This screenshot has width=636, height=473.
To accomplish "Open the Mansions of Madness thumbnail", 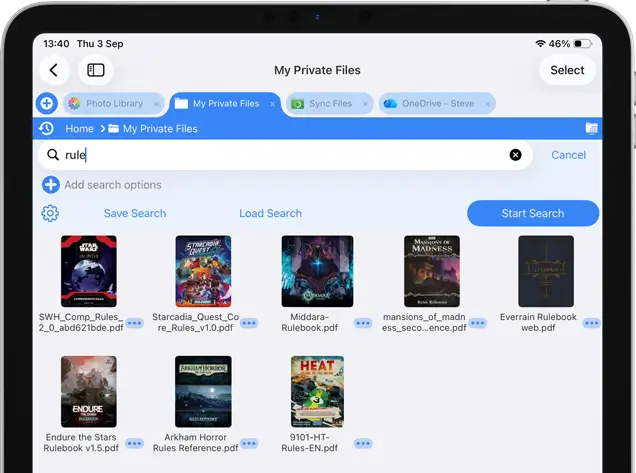I will pos(432,271).
